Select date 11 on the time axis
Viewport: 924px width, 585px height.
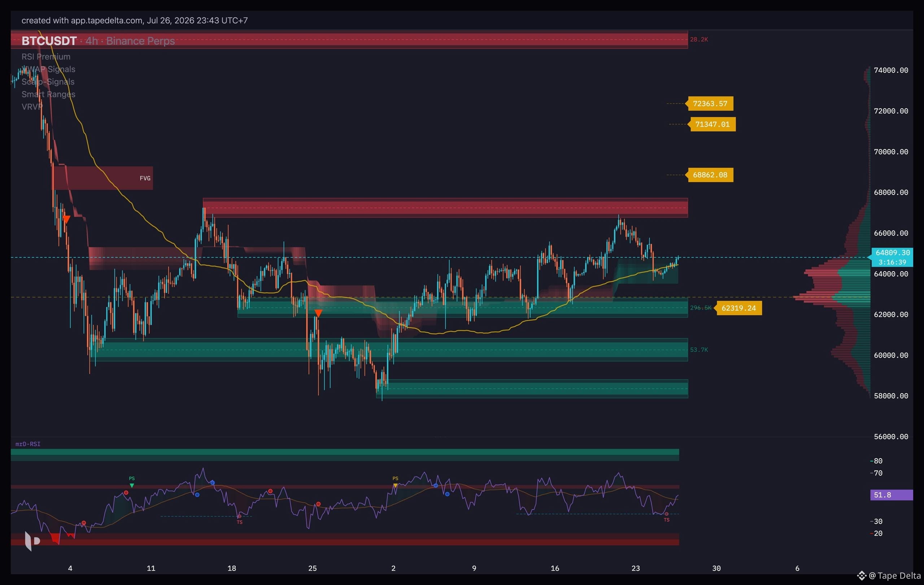[151, 568]
